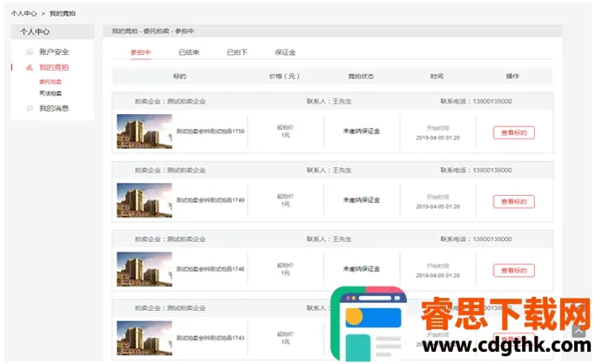Screen dimensions: 596x364
Task: Open the black submenu item below 委托拍卖
Action: [51, 93]
